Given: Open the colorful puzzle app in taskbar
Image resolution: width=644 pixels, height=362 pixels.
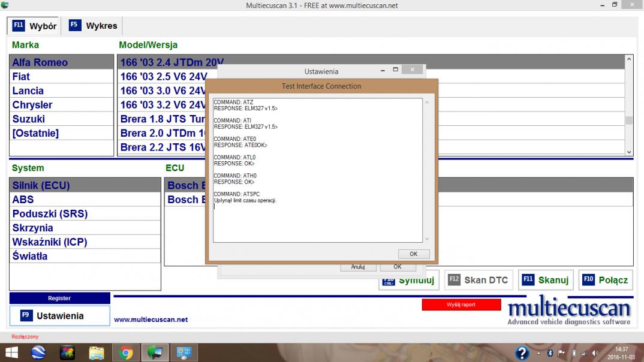Looking at the screenshot, I should click(67, 352).
